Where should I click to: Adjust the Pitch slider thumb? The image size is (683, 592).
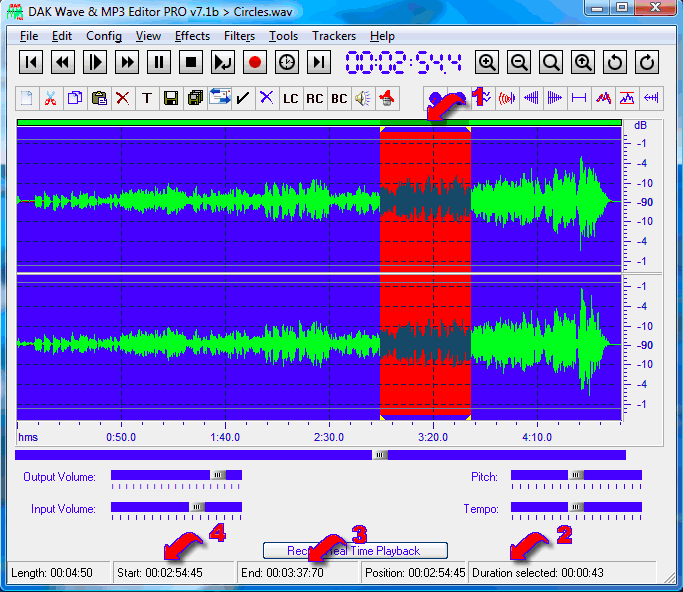point(576,475)
